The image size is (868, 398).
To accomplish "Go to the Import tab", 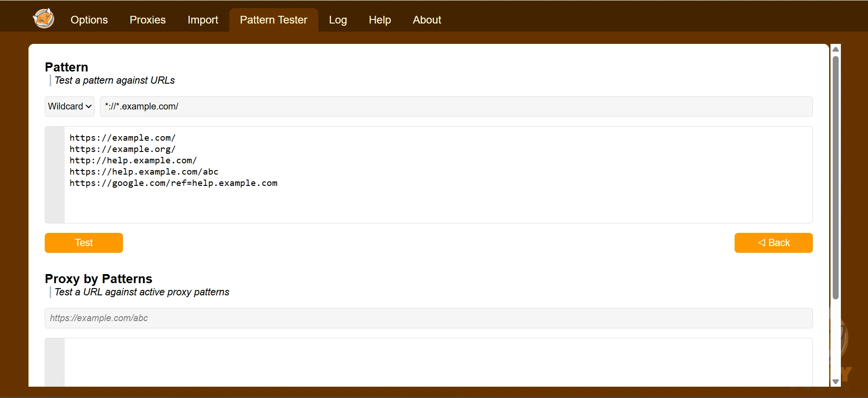I will click(203, 20).
